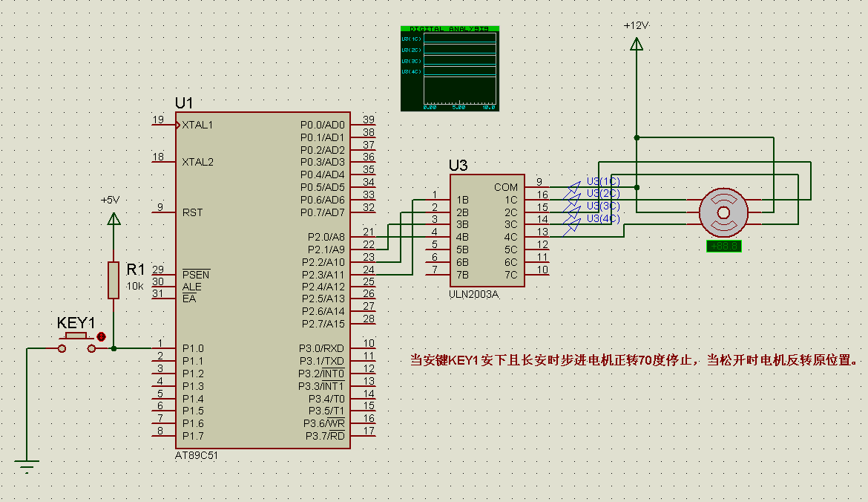
Task: Click the 7C output pin label on U3
Action: pyautogui.click(x=511, y=275)
